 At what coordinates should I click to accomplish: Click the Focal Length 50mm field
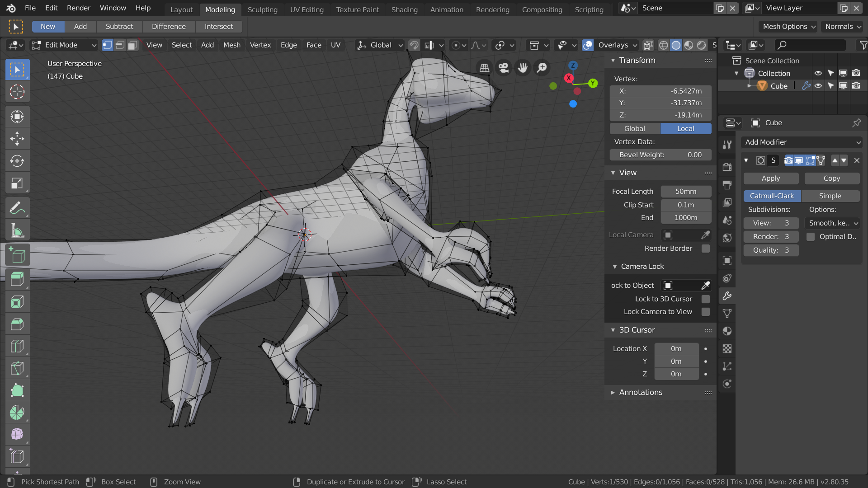pos(686,192)
